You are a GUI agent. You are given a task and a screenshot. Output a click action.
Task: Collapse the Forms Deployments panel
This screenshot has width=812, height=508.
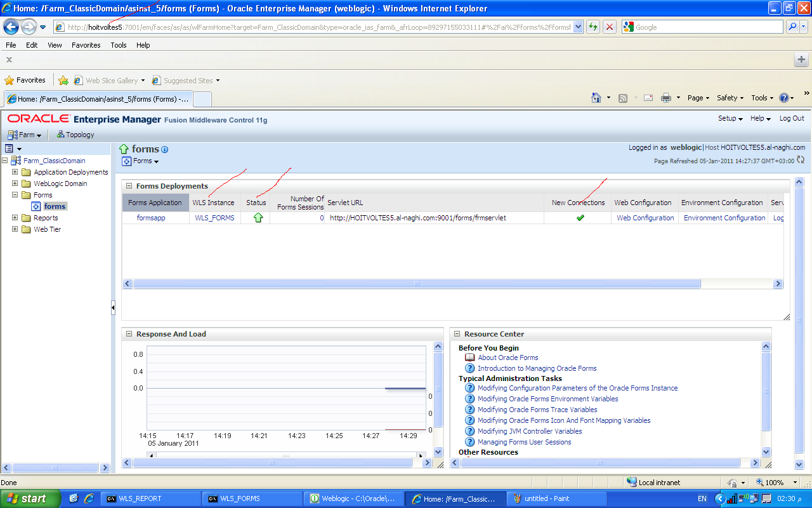[x=129, y=186]
